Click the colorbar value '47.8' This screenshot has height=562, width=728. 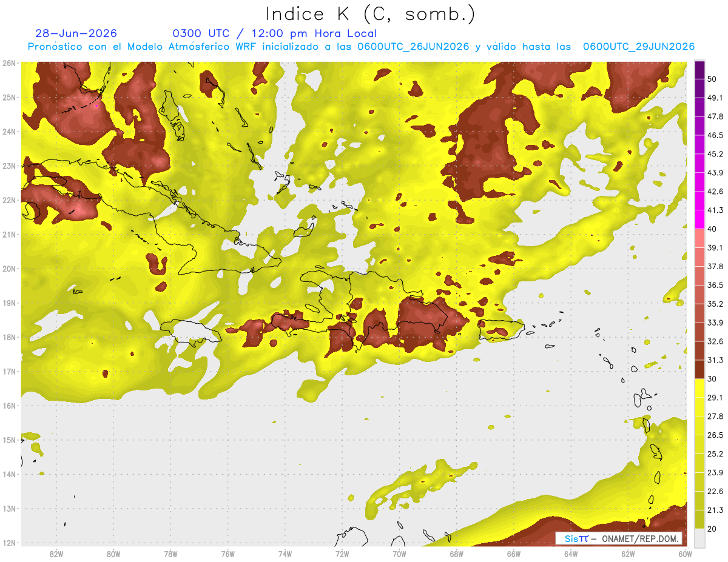pos(715,116)
